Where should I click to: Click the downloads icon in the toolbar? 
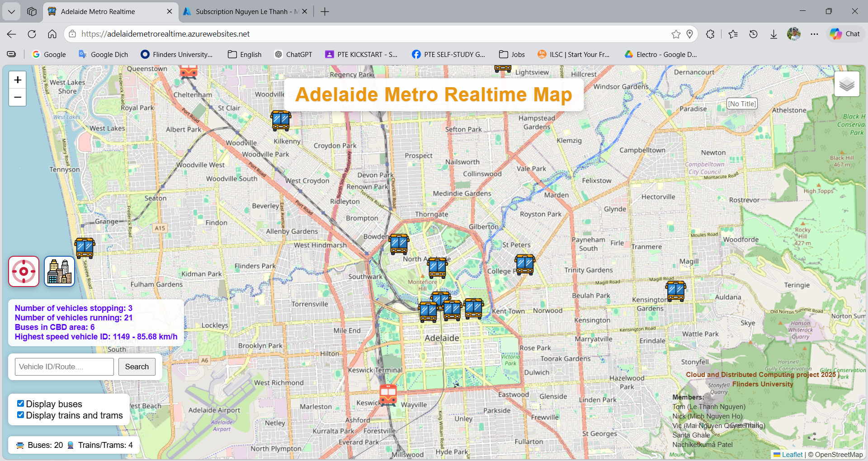tap(773, 33)
